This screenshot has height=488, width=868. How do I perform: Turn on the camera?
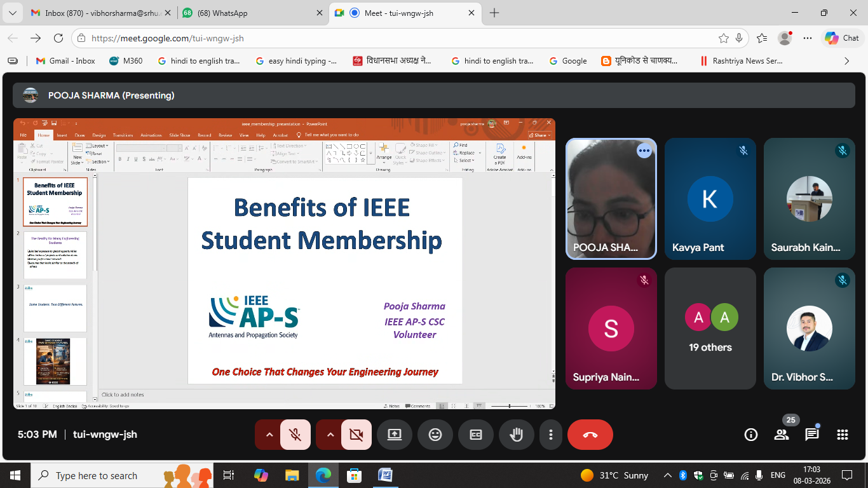coord(356,435)
